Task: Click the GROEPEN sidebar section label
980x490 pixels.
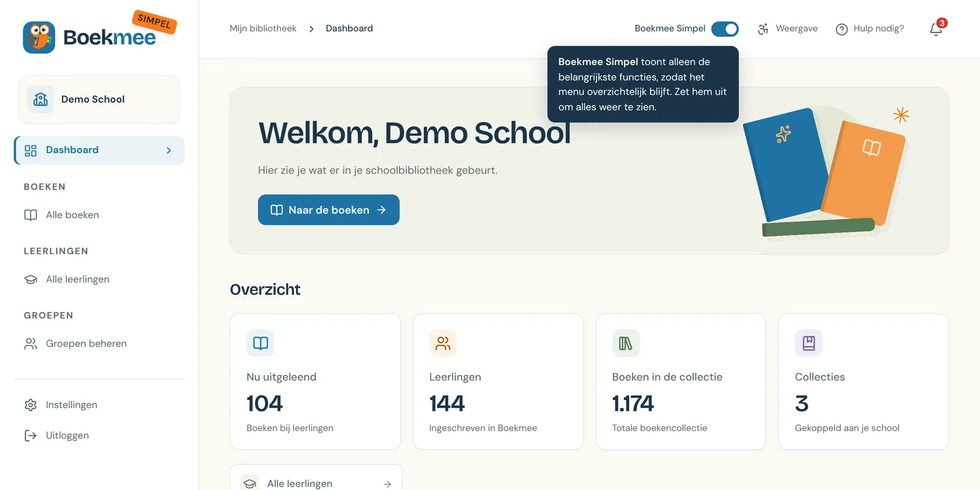Action: 48,315
